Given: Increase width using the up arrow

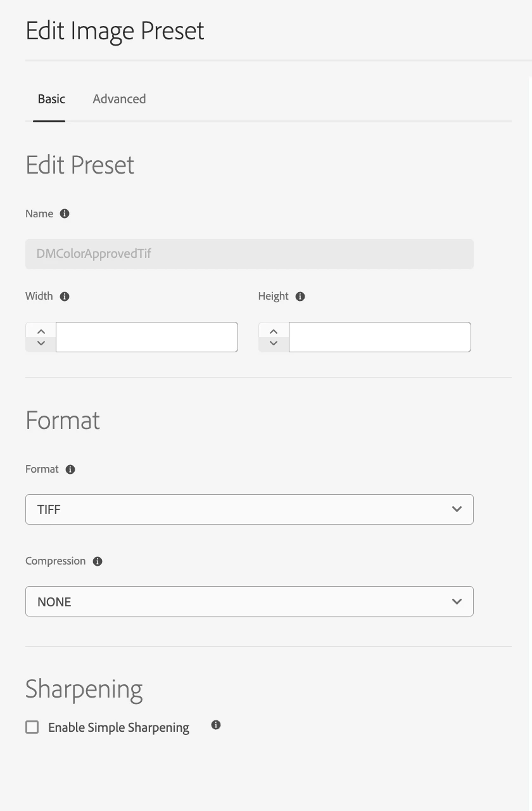Looking at the screenshot, I should pos(41,331).
